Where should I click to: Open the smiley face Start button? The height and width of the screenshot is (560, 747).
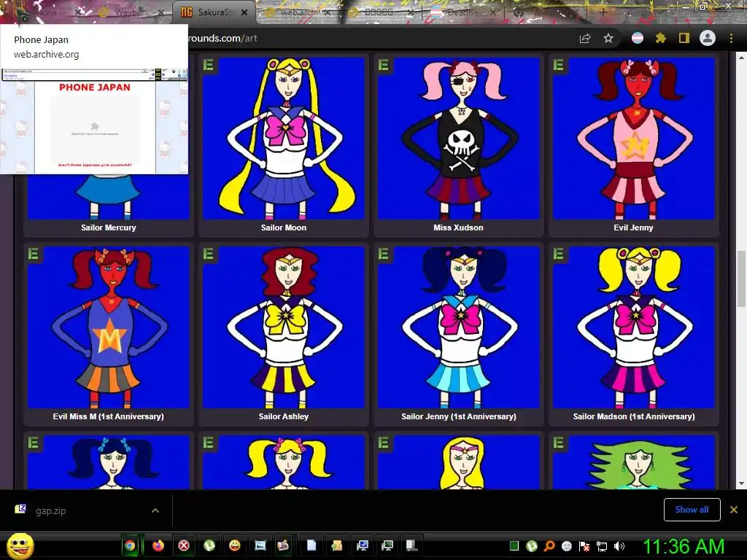pyautogui.click(x=20, y=546)
